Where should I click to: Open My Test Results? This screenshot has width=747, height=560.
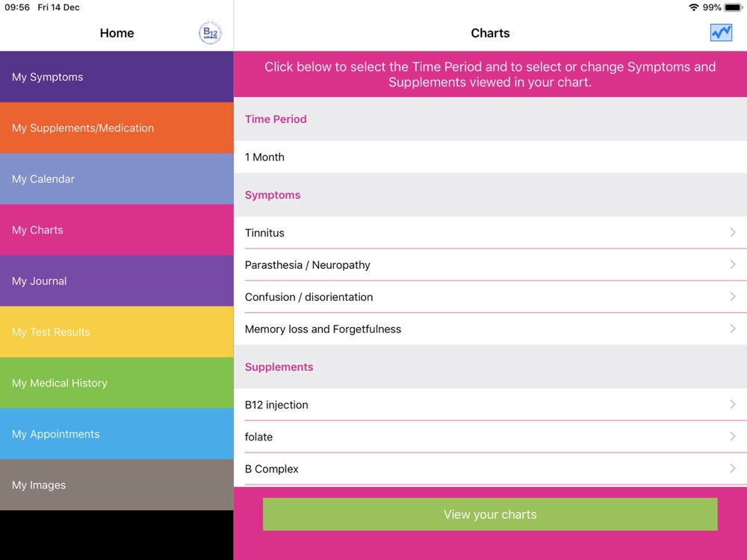click(117, 332)
